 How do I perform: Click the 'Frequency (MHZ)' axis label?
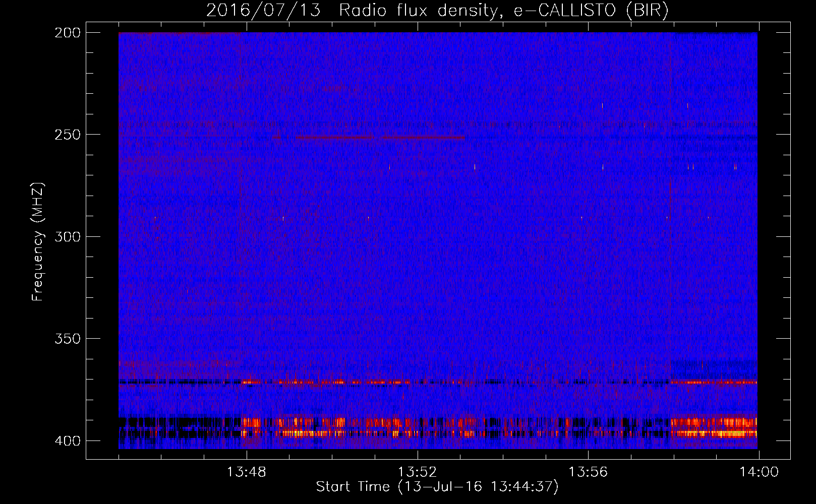(x=38, y=241)
